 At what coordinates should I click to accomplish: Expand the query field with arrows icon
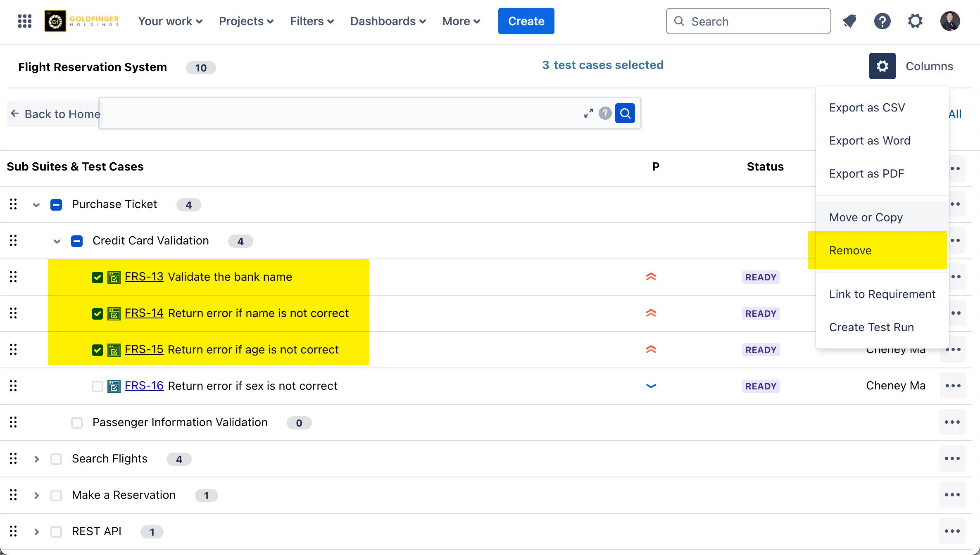[588, 113]
